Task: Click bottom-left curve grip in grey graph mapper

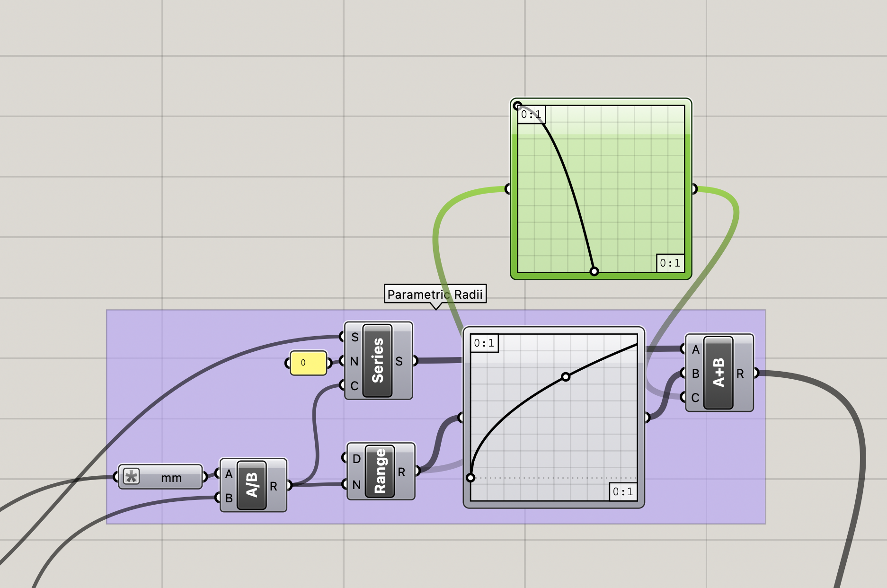Action: pos(470,477)
